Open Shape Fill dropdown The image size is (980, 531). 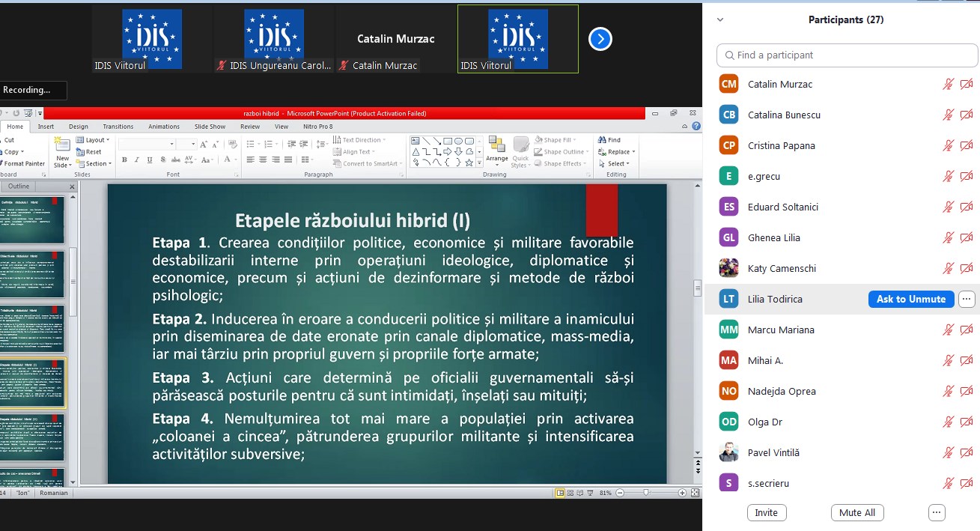pyautogui.click(x=555, y=140)
